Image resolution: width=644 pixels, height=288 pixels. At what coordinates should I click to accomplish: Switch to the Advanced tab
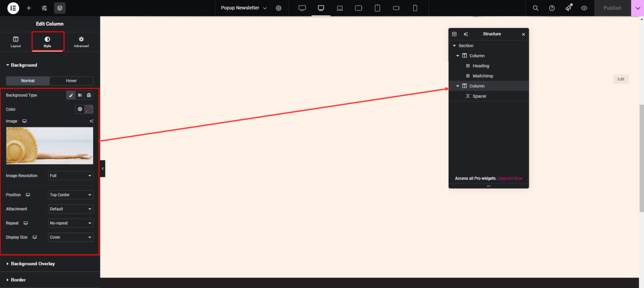tap(81, 42)
